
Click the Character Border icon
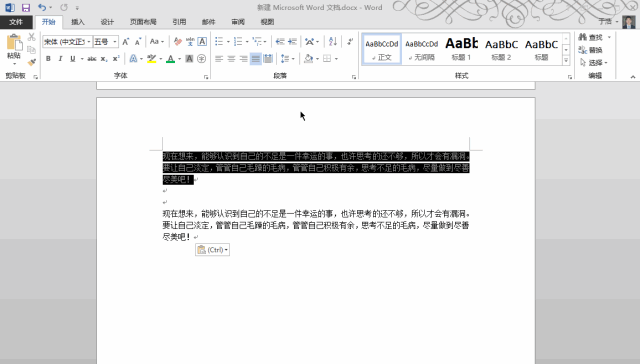tap(202, 42)
